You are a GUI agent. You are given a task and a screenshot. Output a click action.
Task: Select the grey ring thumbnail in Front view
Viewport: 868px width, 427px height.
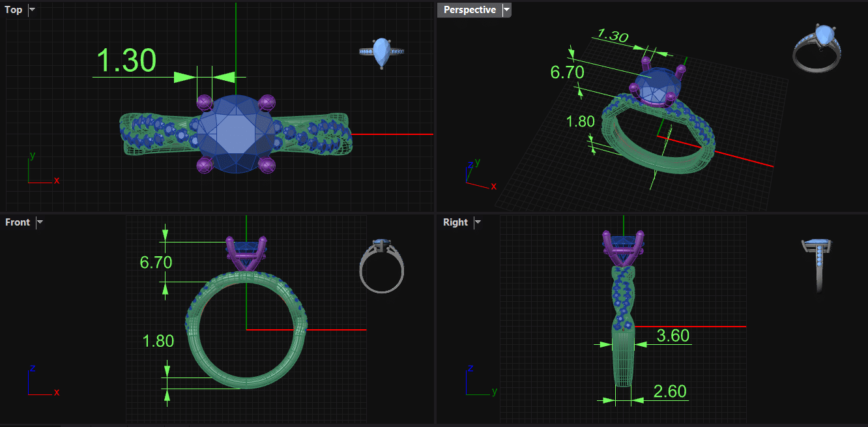(382, 266)
